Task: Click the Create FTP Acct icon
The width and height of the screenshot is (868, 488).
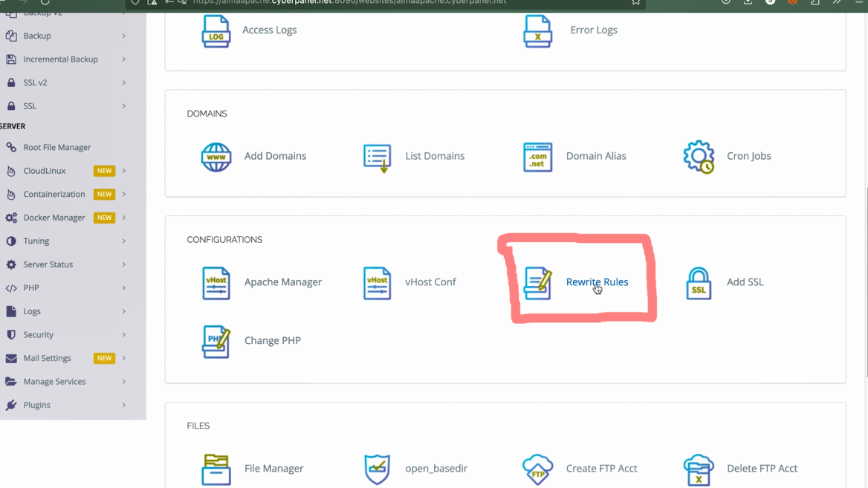Action: pyautogui.click(x=538, y=469)
